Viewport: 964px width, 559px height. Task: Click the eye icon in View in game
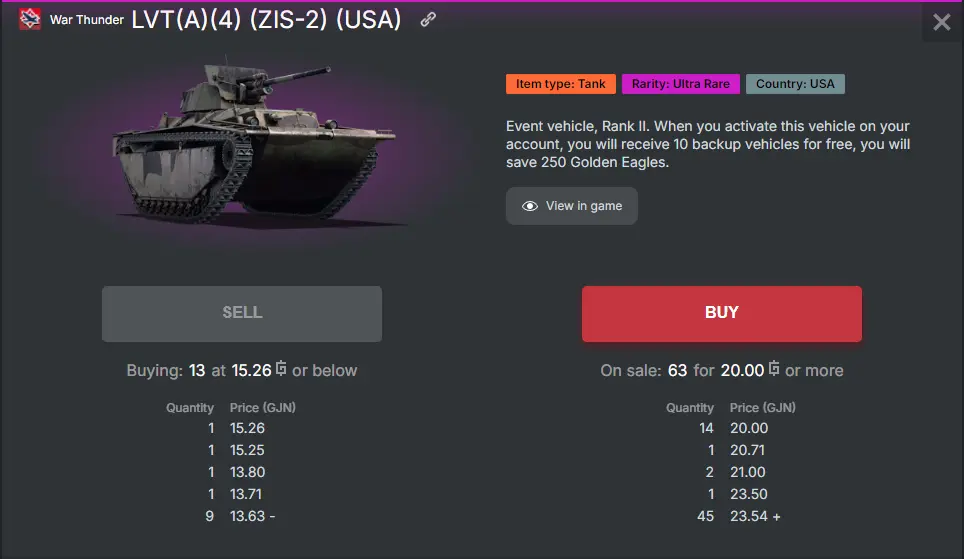click(530, 206)
